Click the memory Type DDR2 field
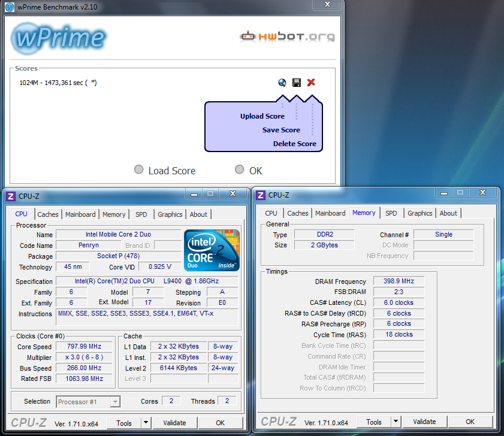 coord(325,234)
